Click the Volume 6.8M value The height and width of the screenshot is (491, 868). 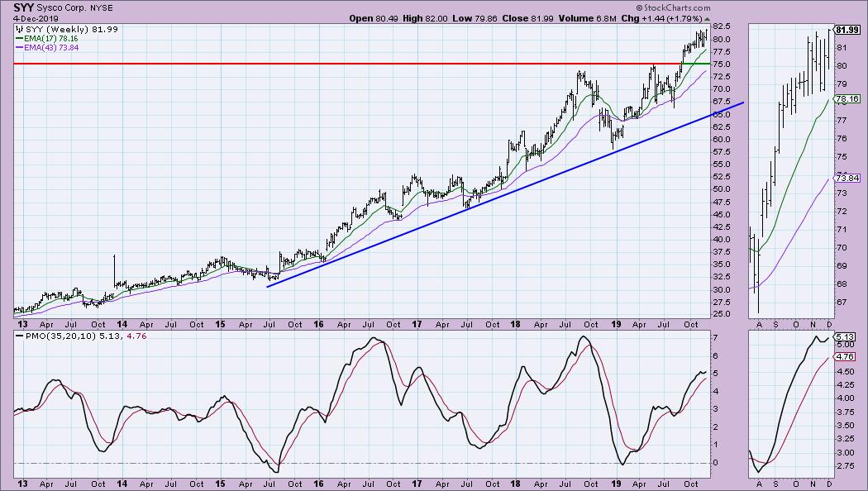pos(587,18)
